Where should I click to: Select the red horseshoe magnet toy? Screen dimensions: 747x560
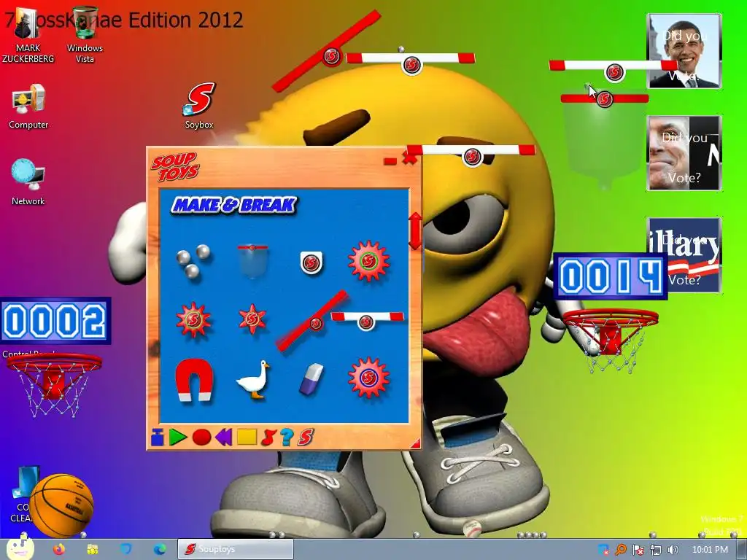[193, 379]
